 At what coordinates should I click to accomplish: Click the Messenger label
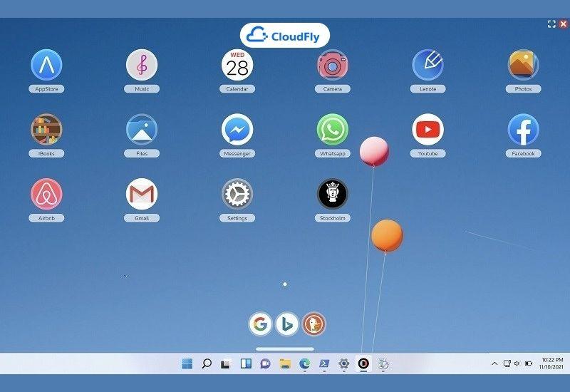[237, 153]
